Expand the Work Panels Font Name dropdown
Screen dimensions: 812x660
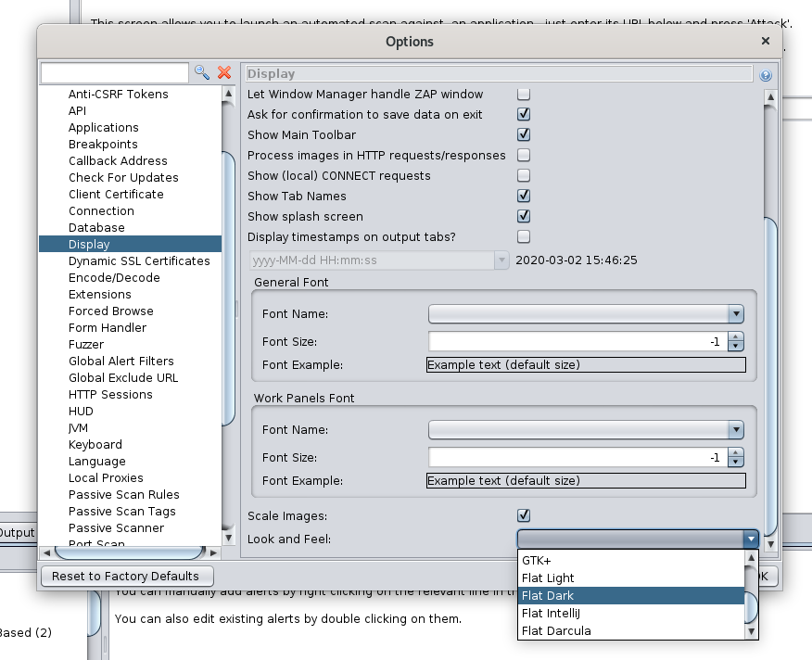(x=735, y=430)
